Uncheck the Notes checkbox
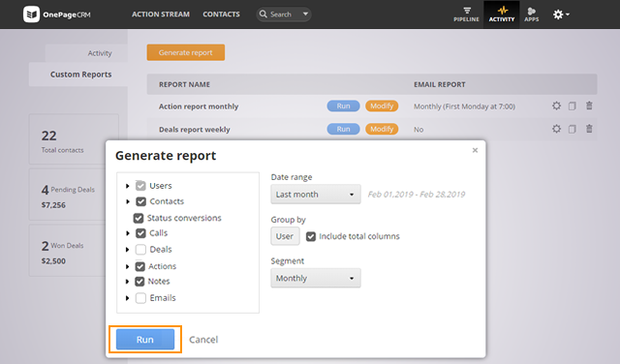Screen dimensions: 620x364 (139, 282)
